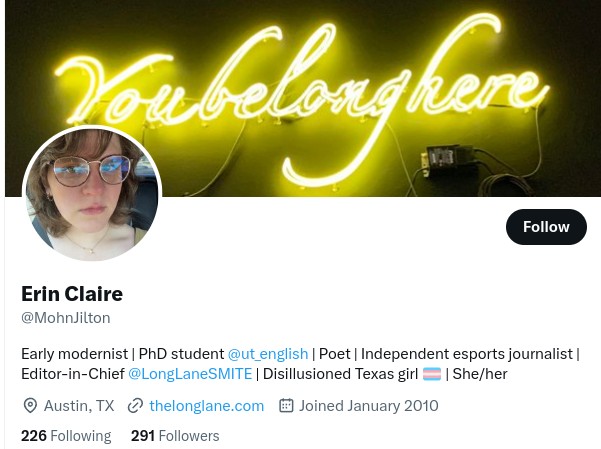Click the Joined January 2010 text
The image size is (601, 449).
tap(369, 406)
